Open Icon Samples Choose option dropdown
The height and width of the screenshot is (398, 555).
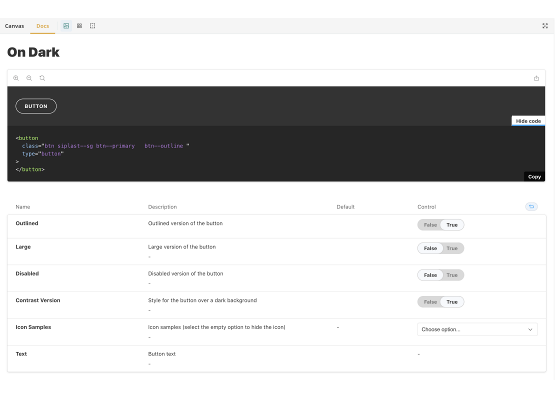pos(477,329)
